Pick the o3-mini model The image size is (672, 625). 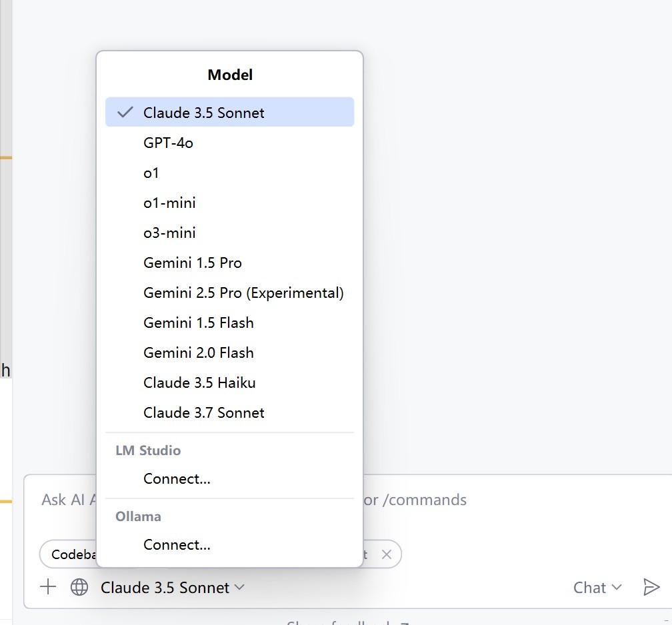(x=169, y=233)
